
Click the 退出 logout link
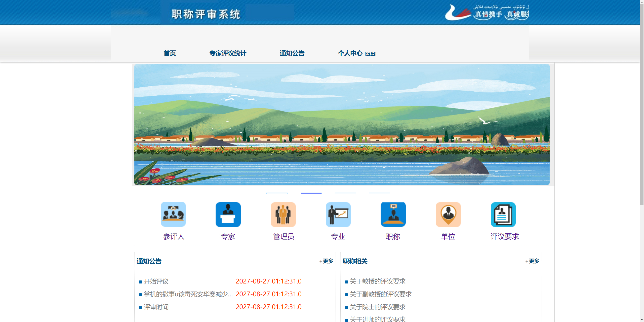click(371, 54)
